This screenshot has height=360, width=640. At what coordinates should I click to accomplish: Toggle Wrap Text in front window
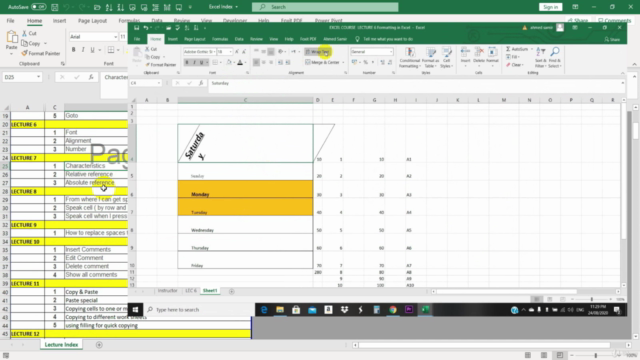(317, 52)
